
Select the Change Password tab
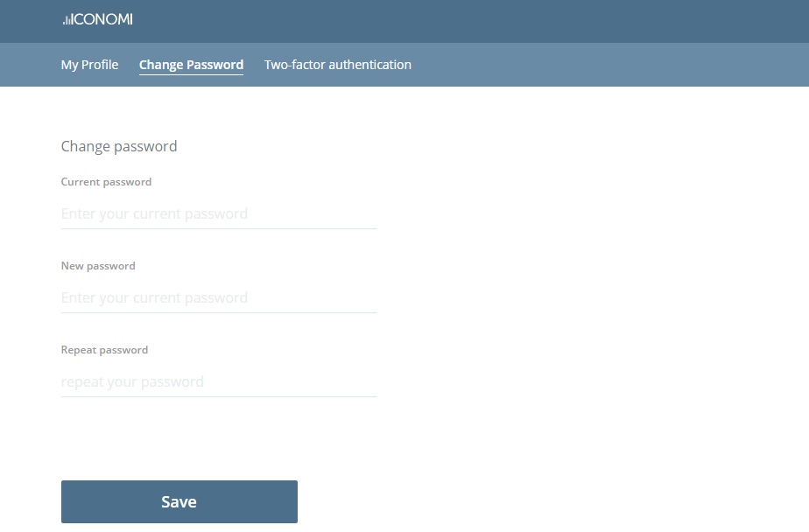(x=191, y=65)
